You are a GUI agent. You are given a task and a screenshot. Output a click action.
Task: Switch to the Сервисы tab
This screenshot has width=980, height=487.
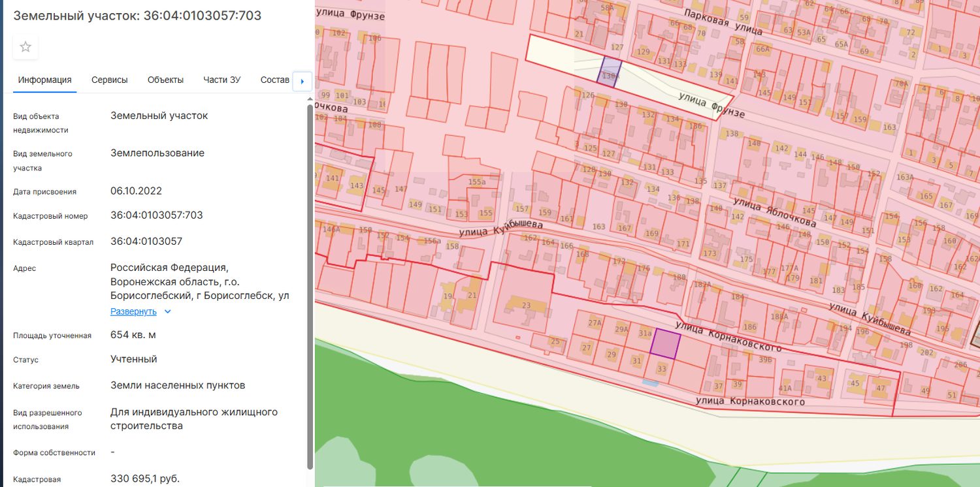[109, 80]
